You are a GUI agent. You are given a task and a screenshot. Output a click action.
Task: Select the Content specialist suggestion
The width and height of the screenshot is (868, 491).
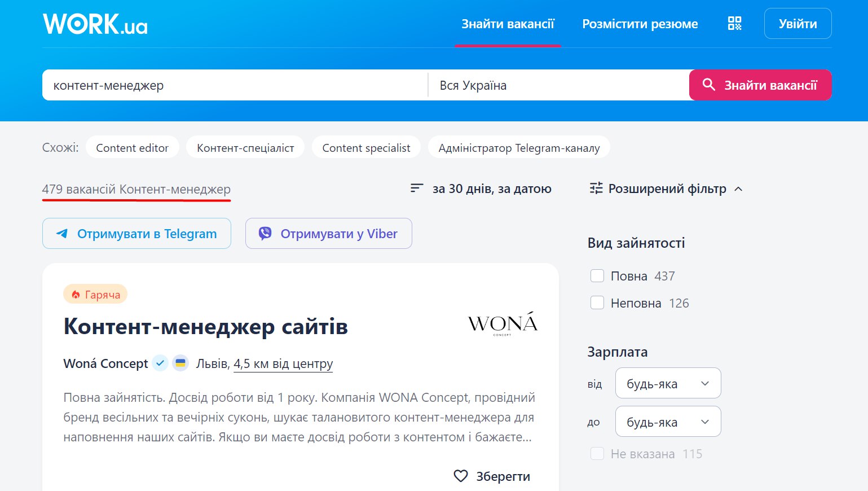point(366,148)
